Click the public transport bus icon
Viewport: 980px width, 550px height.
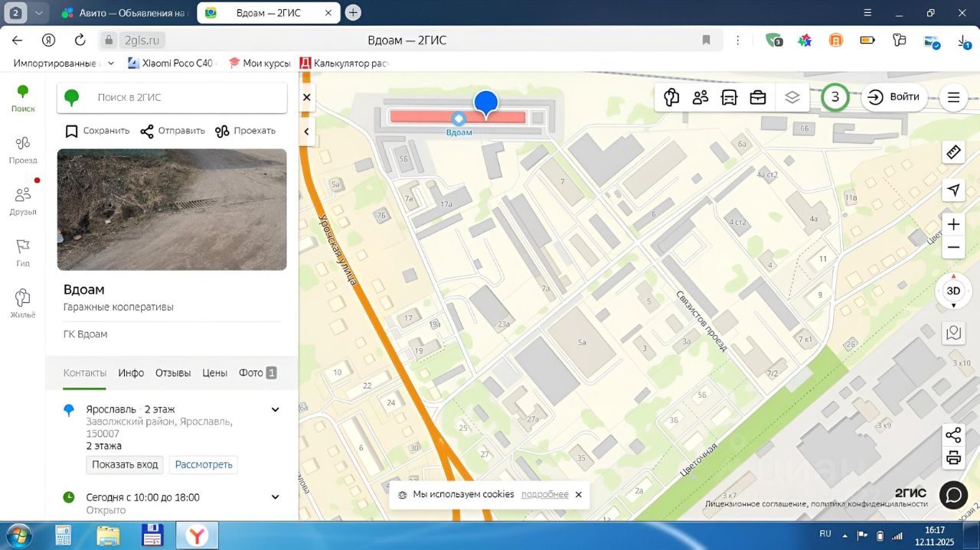tap(729, 97)
